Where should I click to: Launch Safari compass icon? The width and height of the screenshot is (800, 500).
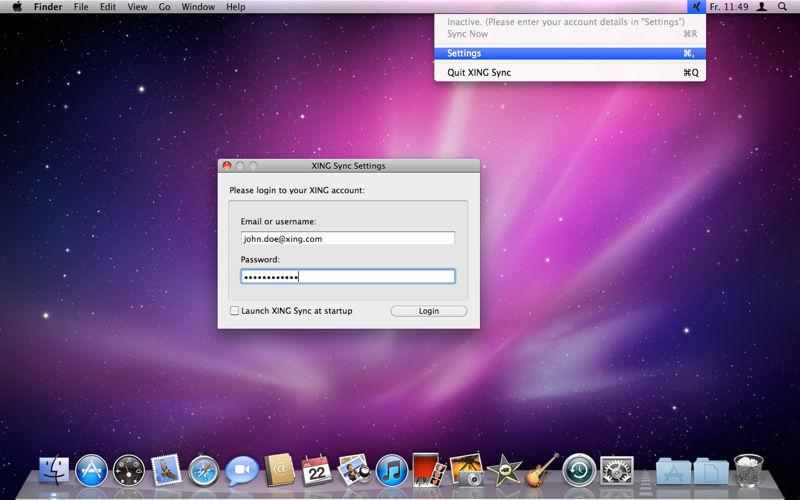click(204, 470)
